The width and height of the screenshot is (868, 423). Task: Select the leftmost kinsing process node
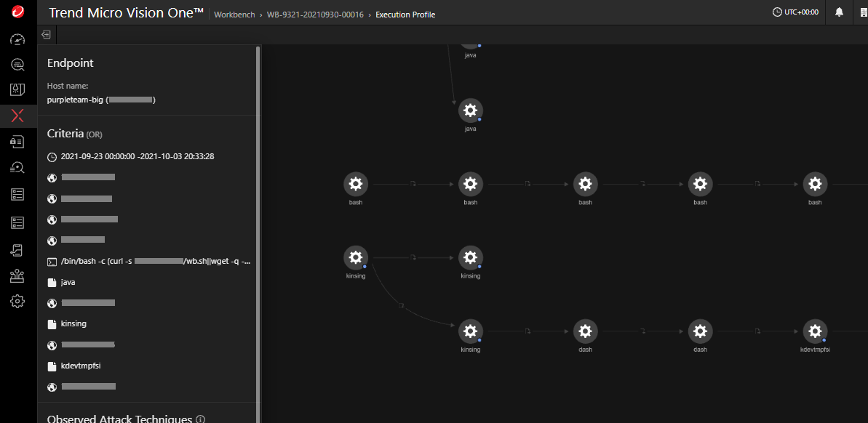(x=356, y=257)
